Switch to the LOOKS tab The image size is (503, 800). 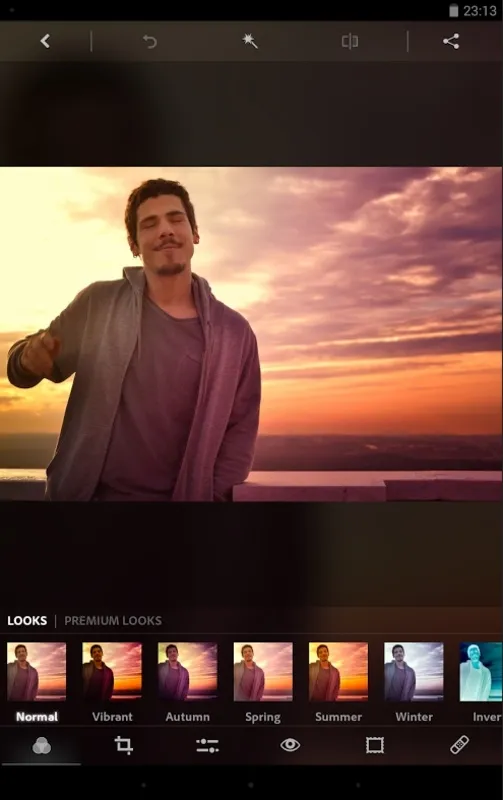tap(27, 620)
